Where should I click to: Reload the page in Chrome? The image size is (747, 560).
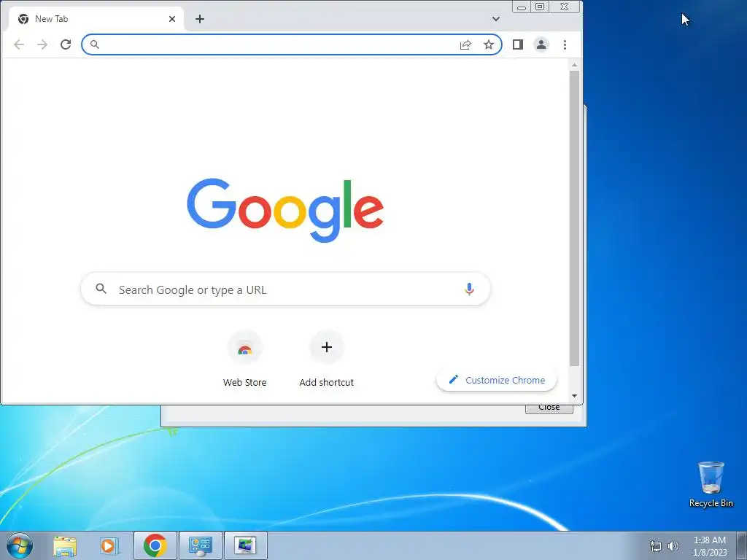point(66,44)
